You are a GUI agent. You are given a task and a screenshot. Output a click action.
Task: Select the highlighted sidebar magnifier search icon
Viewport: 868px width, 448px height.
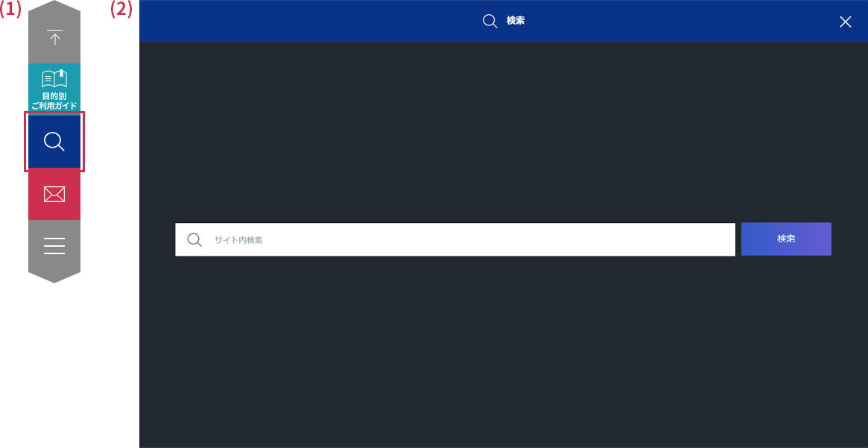click(54, 141)
